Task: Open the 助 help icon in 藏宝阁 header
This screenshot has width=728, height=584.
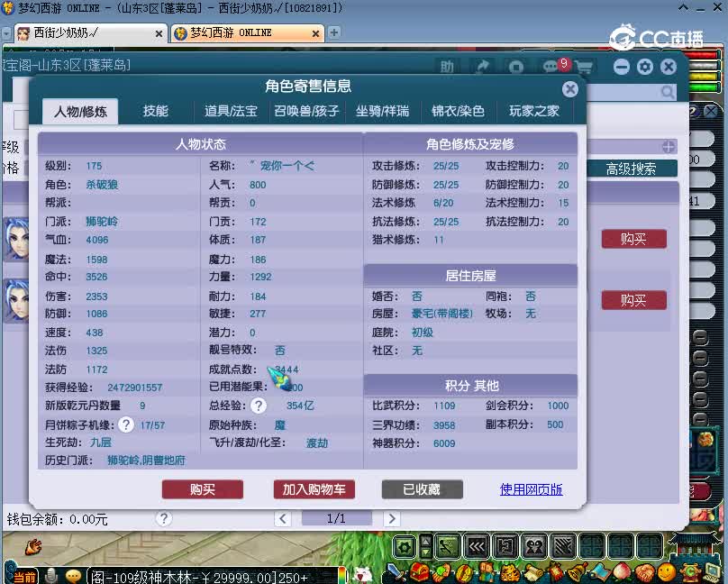Action: click(447, 67)
